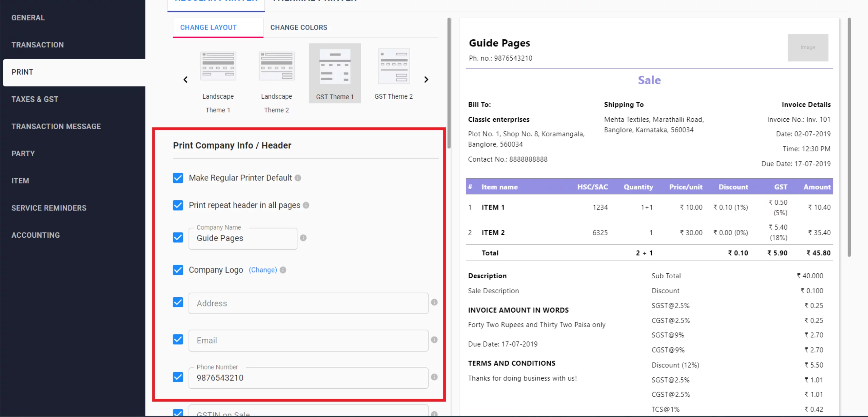The height and width of the screenshot is (417, 868).
Task: Show next themes with right chevron
Action: coord(426,80)
